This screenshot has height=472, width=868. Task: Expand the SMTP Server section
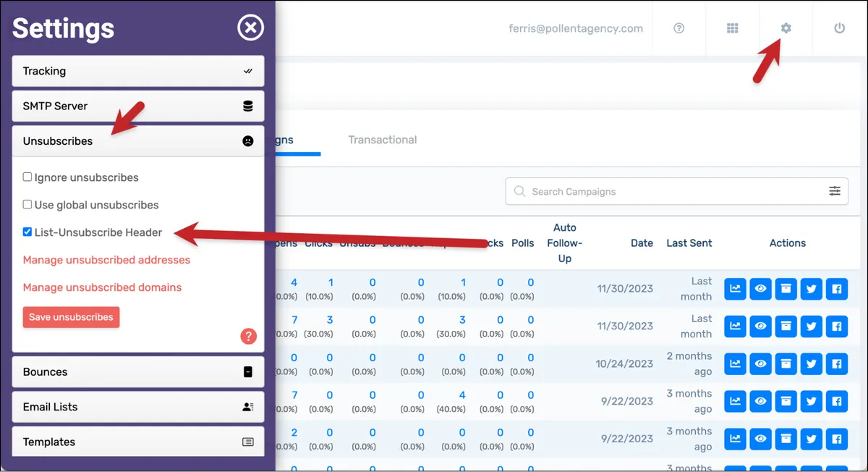pyautogui.click(x=138, y=106)
